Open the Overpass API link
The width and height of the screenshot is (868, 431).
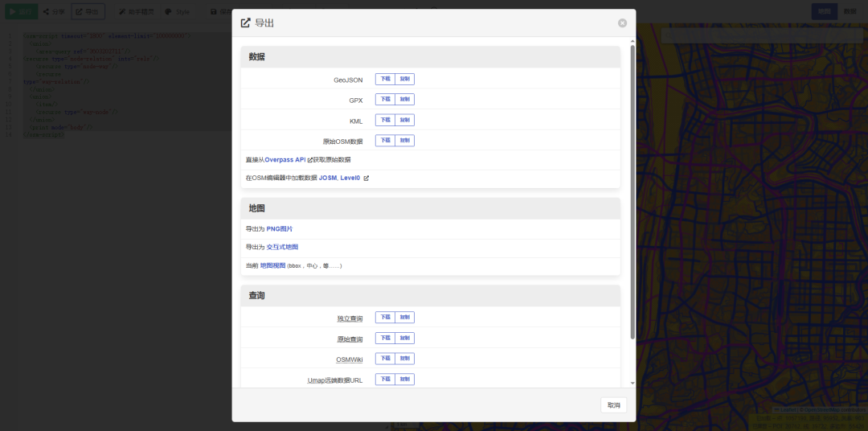click(285, 159)
